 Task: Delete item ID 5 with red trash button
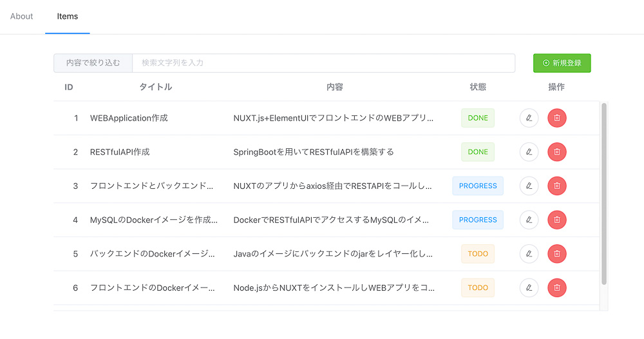coord(557,254)
